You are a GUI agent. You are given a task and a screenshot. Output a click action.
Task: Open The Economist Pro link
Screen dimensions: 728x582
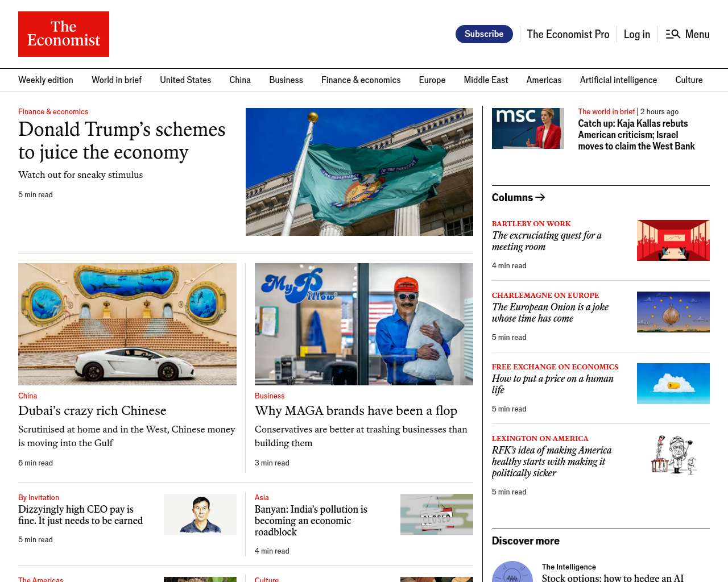click(568, 34)
